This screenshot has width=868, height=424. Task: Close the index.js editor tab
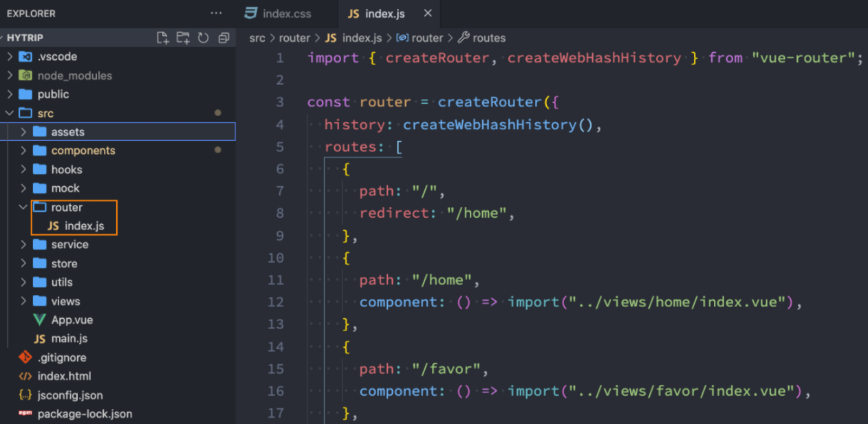428,13
